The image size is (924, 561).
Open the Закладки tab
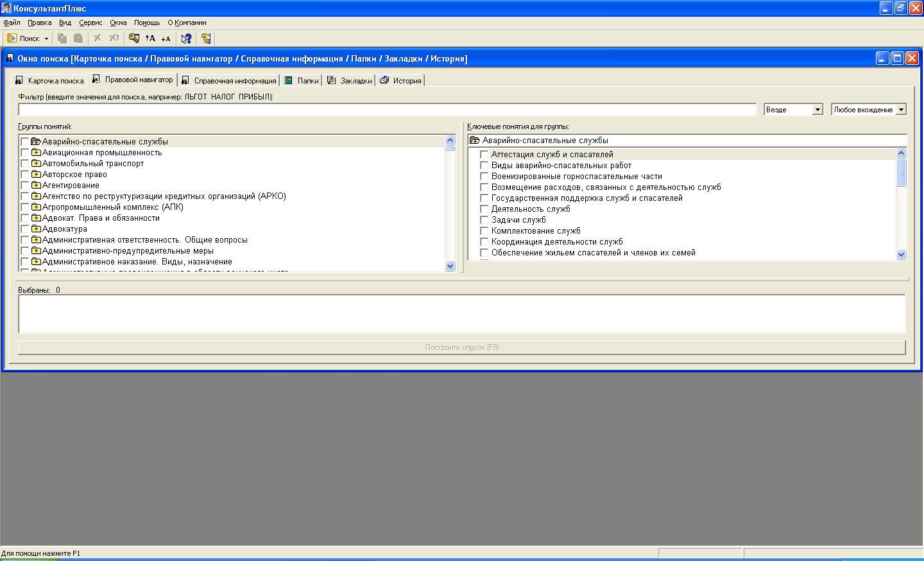coord(350,80)
